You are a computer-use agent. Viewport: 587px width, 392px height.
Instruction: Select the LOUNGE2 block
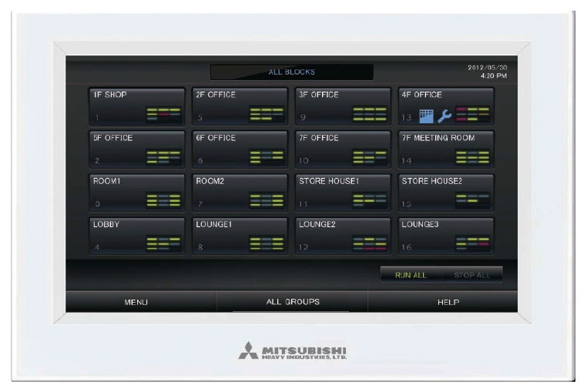[x=343, y=236]
